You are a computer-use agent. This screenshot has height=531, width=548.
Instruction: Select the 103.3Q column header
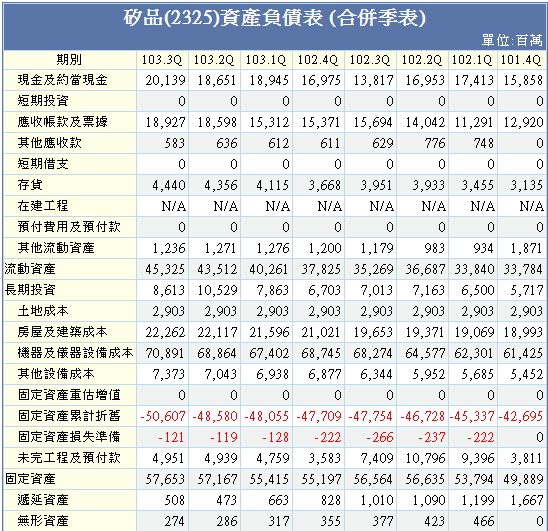click(162, 60)
